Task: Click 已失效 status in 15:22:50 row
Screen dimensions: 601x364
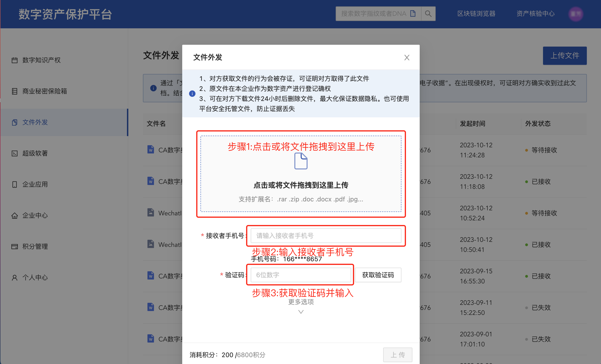Action: (x=541, y=308)
